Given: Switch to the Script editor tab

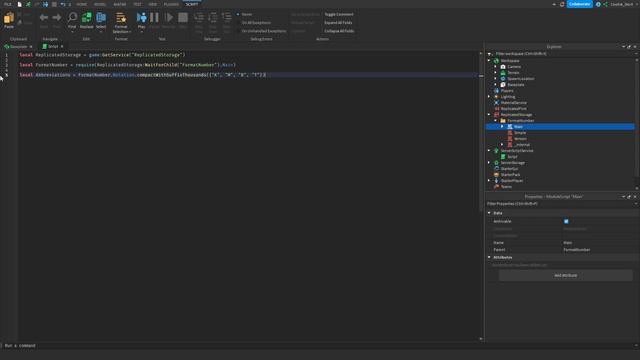Looking at the screenshot, I should 53,47.
